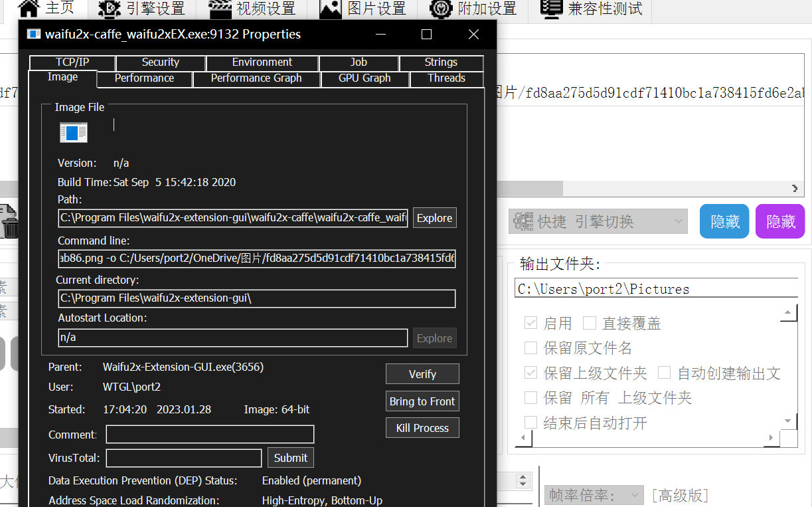Screen dimensions: 812x507
Task: Click the Comment input field
Action: click(x=210, y=435)
